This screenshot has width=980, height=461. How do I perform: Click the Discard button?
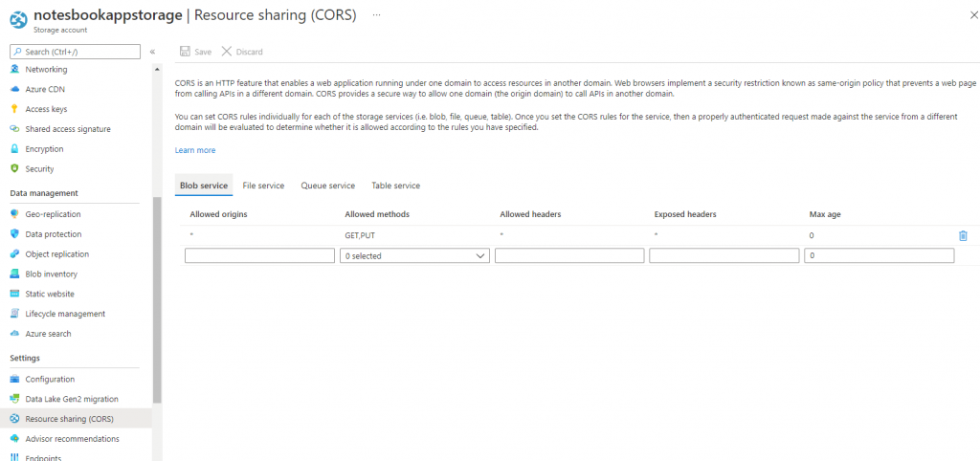[x=242, y=52]
